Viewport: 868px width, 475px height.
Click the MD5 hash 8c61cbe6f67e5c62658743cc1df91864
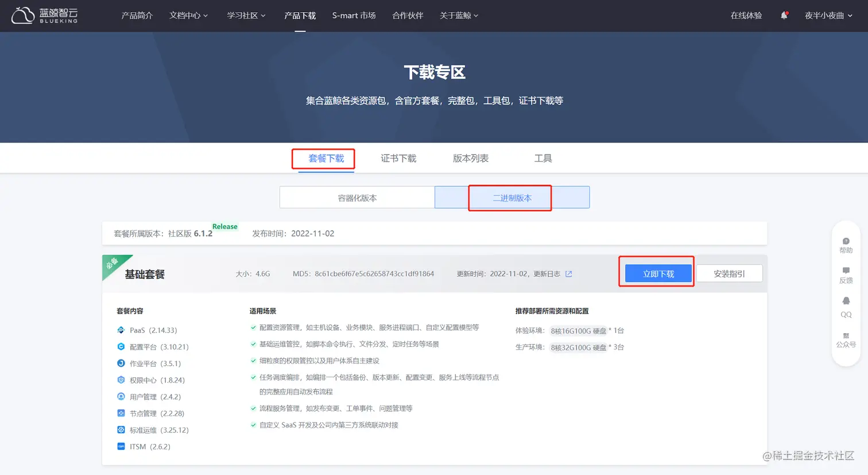[374, 274]
